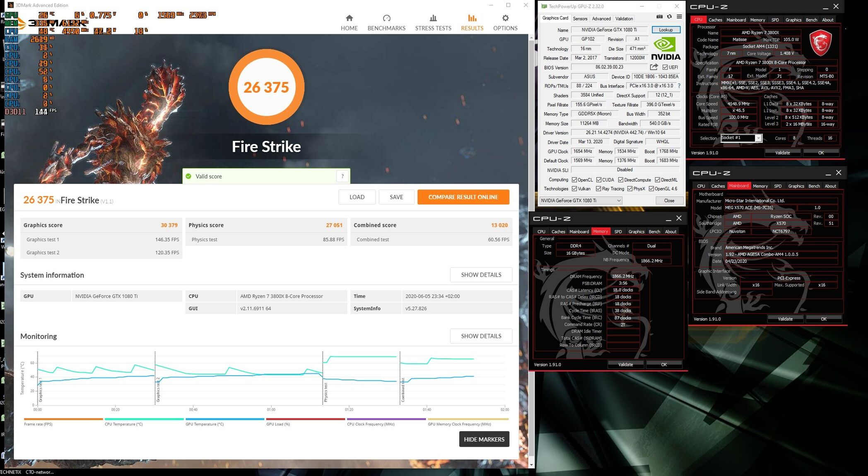
Task: Click Validate in the CPU-Z Memory window
Action: (x=625, y=365)
